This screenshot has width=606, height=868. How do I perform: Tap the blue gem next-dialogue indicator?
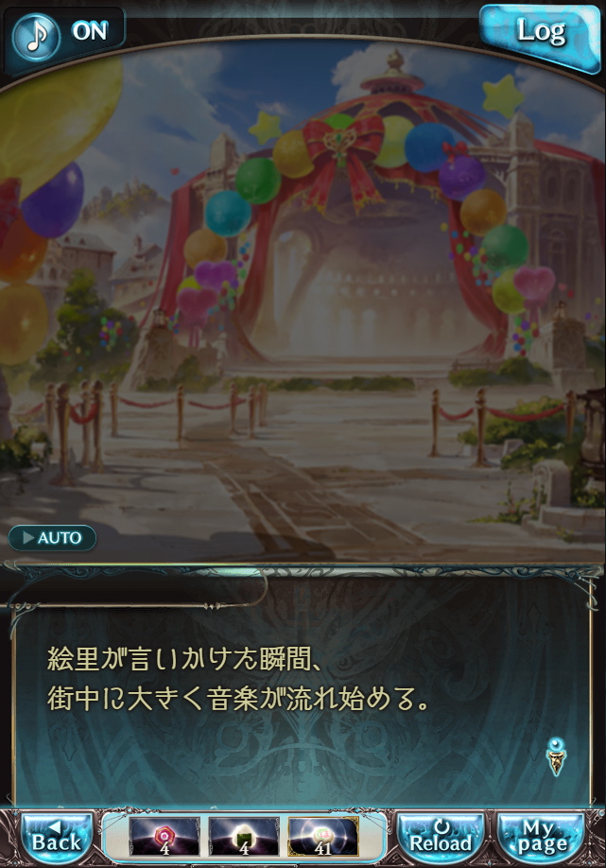click(x=556, y=755)
